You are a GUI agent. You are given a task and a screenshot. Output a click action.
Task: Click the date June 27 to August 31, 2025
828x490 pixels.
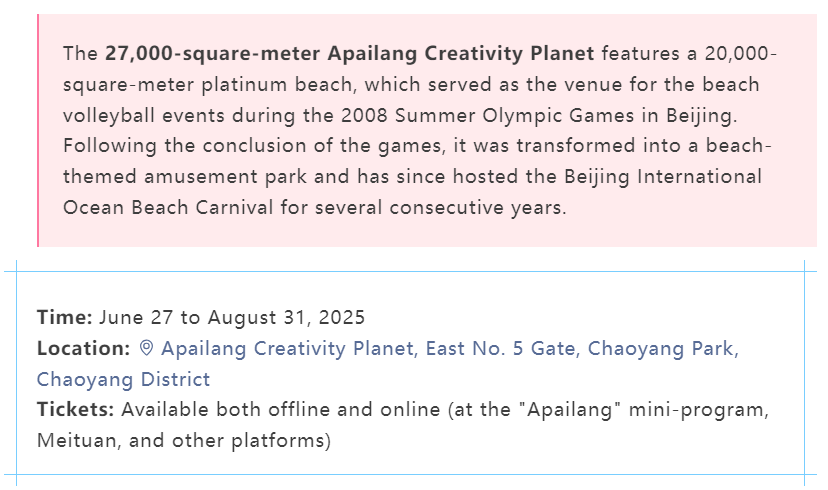coord(232,317)
